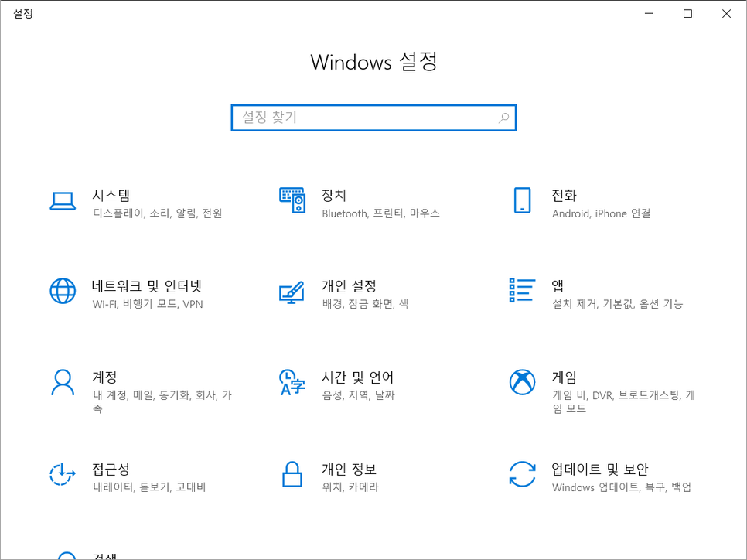The image size is (747, 560).
Task: Click the 개인 정보 padlock icon
Action: pyautogui.click(x=292, y=474)
